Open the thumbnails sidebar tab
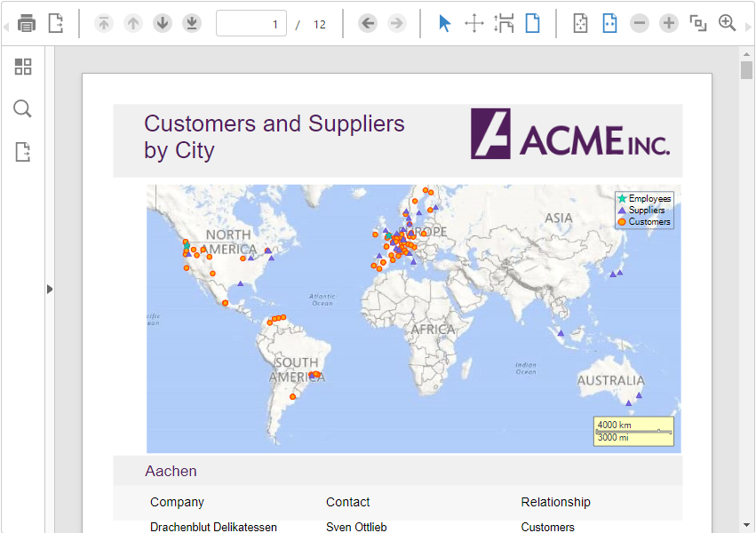Image resolution: width=756 pixels, height=533 pixels. tap(23, 67)
